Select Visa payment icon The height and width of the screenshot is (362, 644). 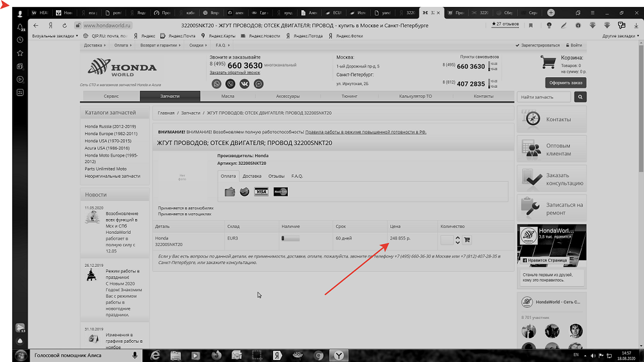tap(261, 192)
